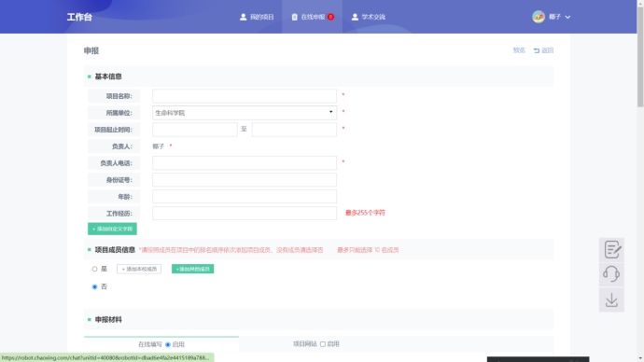This screenshot has height=362, width=644.
Task: Click the user avatar picture in header
Action: [x=539, y=17]
